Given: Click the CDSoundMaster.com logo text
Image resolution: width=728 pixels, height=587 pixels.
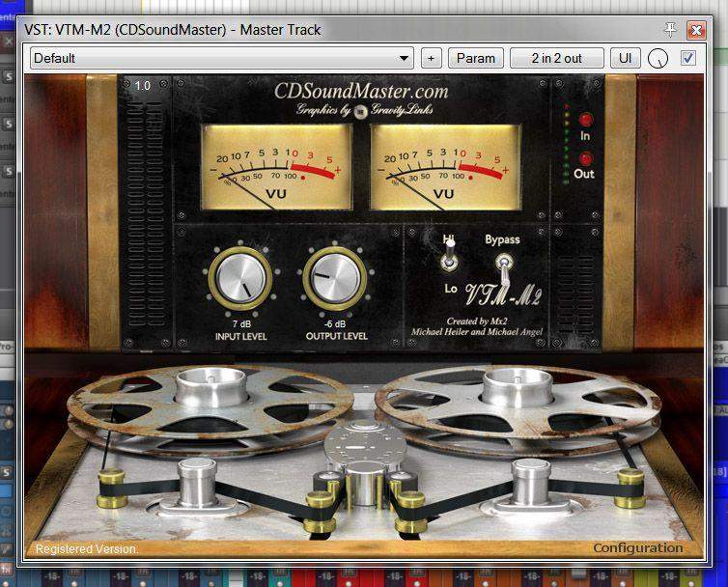Looking at the screenshot, I should (x=361, y=91).
